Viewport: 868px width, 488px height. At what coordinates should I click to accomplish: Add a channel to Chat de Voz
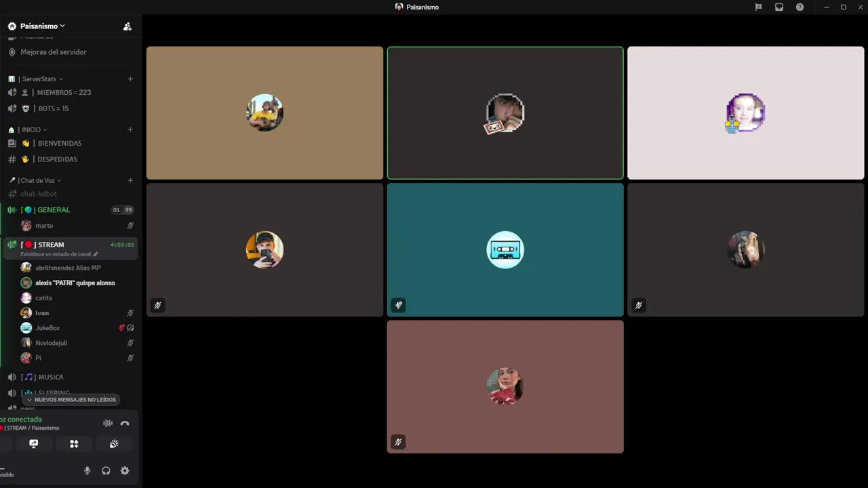pyautogui.click(x=130, y=181)
